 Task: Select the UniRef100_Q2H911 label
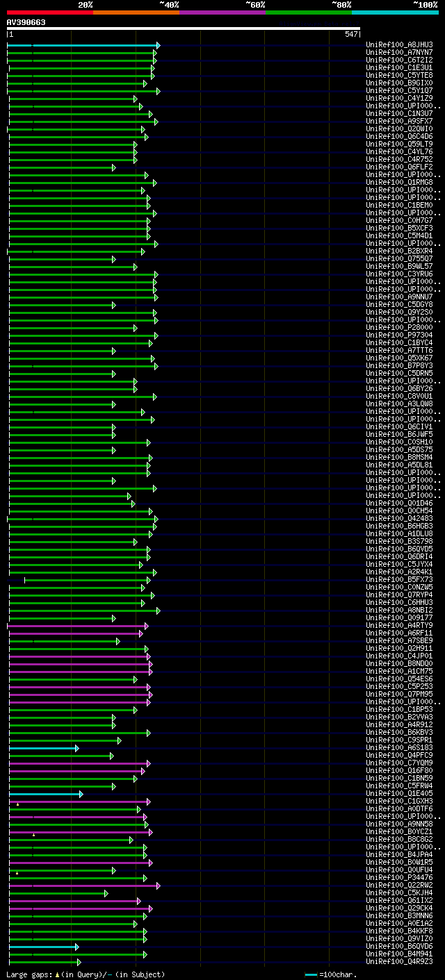(400, 648)
